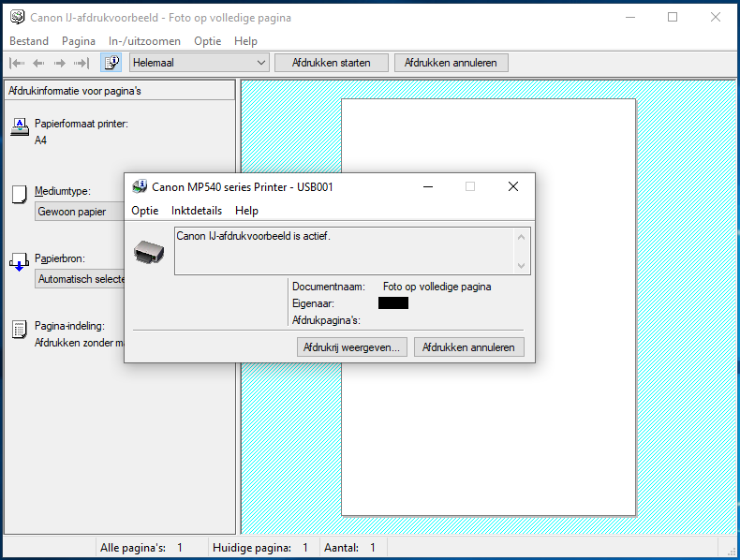Click the A4 paper size value
The image size is (740, 560).
(x=40, y=140)
